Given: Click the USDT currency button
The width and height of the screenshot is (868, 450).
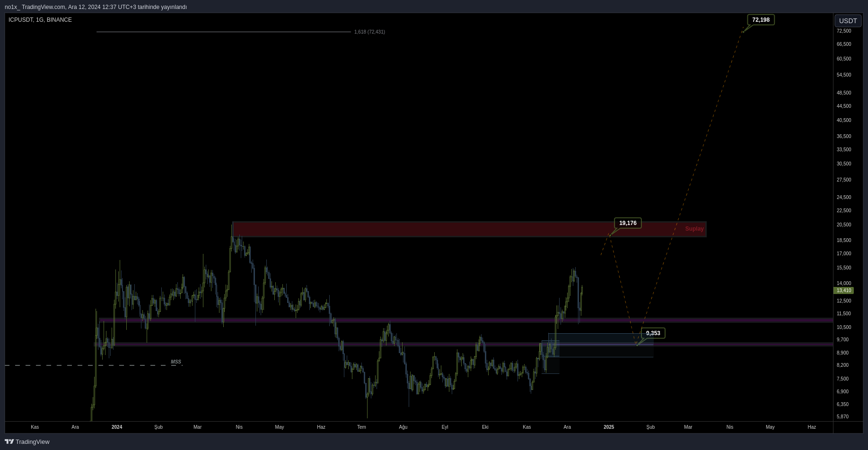Looking at the screenshot, I should [848, 21].
